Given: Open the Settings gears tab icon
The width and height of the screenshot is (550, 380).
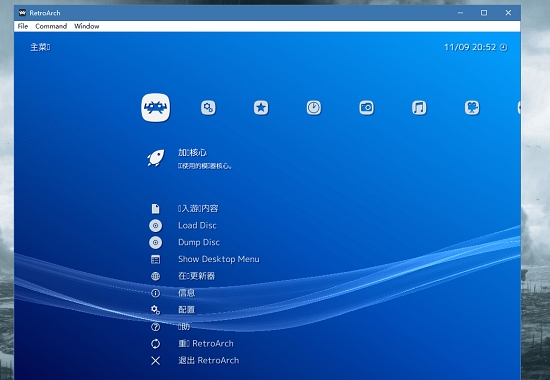Looking at the screenshot, I should coord(208,108).
